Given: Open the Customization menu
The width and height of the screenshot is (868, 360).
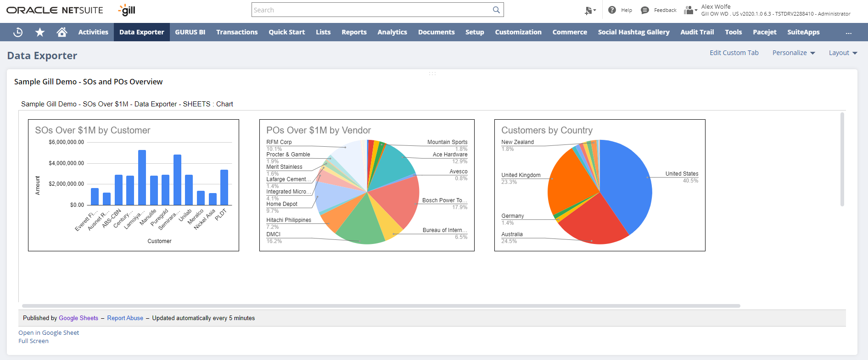Looking at the screenshot, I should 518,32.
